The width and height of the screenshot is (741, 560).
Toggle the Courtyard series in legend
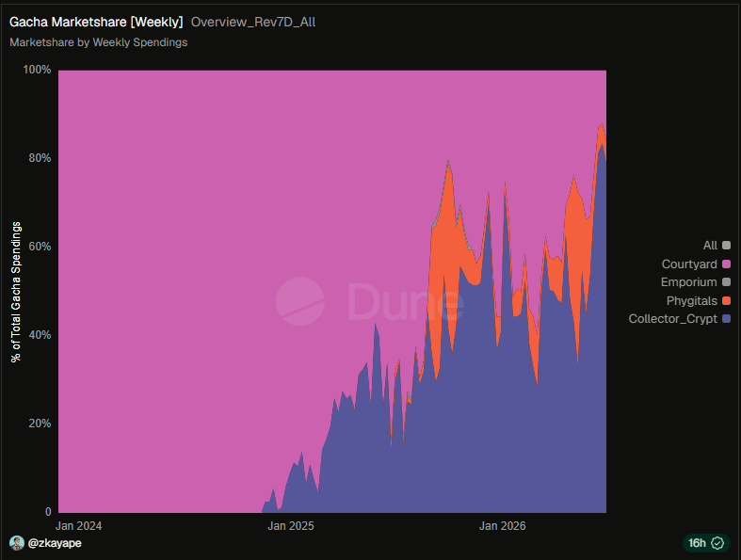(696, 264)
